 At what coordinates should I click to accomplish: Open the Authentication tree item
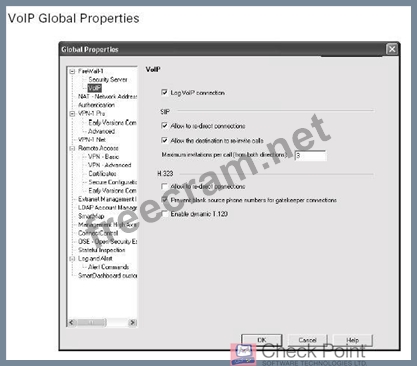click(96, 105)
